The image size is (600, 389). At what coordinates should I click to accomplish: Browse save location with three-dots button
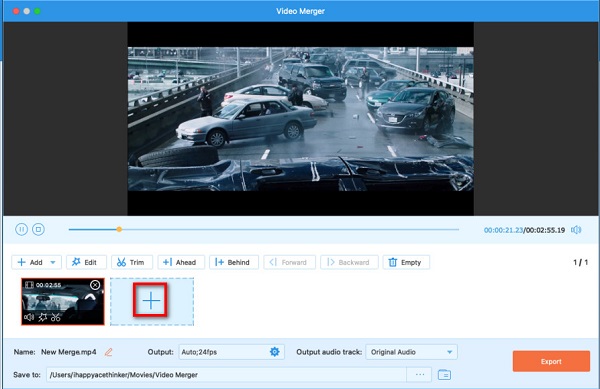(419, 375)
